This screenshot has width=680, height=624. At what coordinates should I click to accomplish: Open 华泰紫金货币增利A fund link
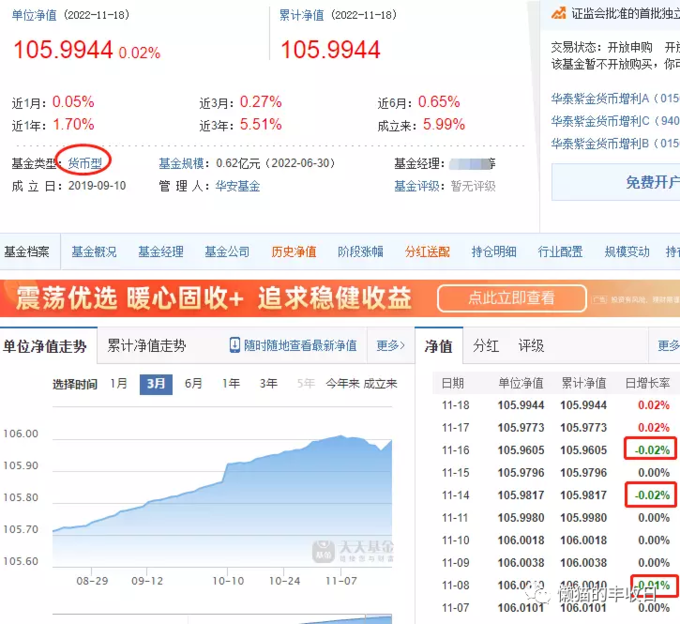tap(615, 98)
